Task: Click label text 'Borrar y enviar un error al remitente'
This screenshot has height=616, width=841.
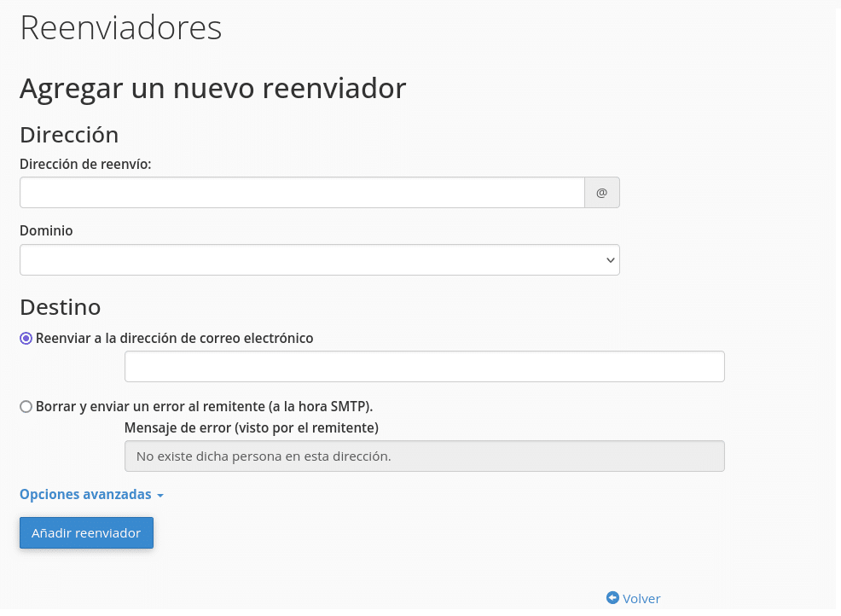Action: 205,407
